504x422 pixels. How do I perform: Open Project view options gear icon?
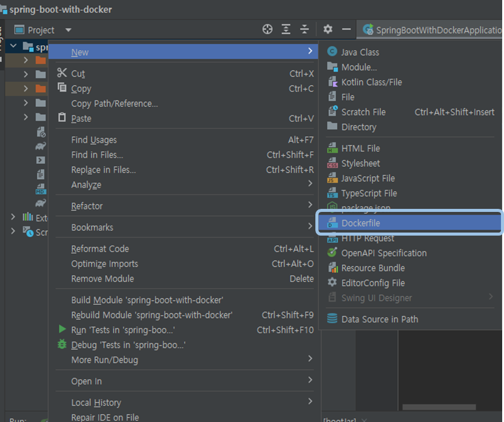point(328,29)
